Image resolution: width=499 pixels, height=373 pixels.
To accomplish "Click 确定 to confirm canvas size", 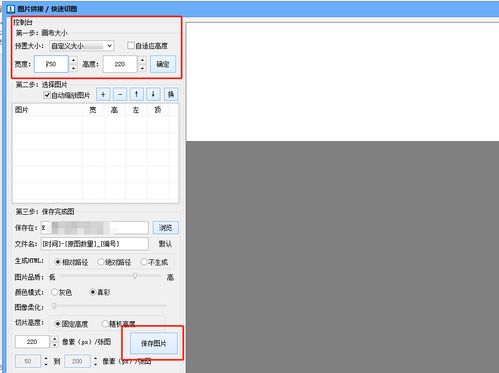I will coord(163,64).
